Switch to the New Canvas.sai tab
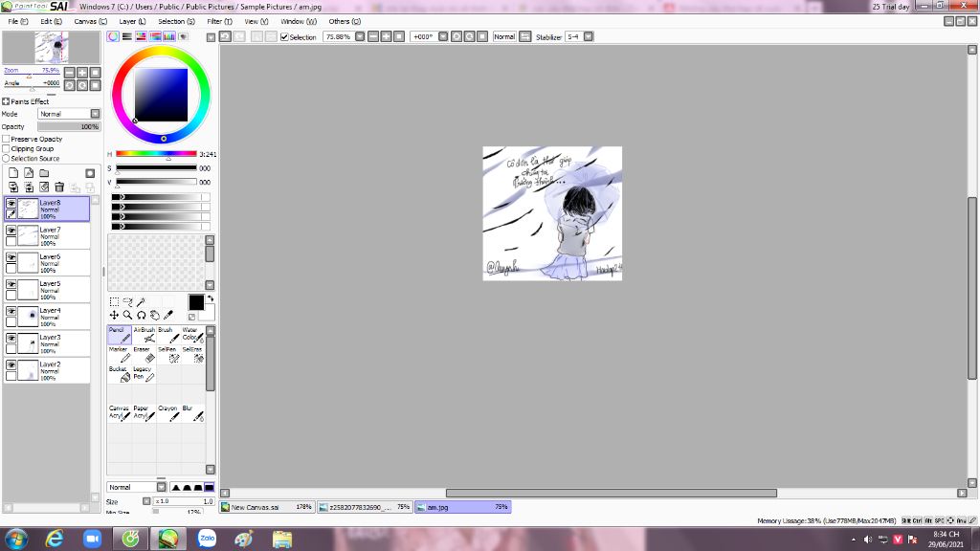The height and width of the screenshot is (551, 980). (x=266, y=507)
